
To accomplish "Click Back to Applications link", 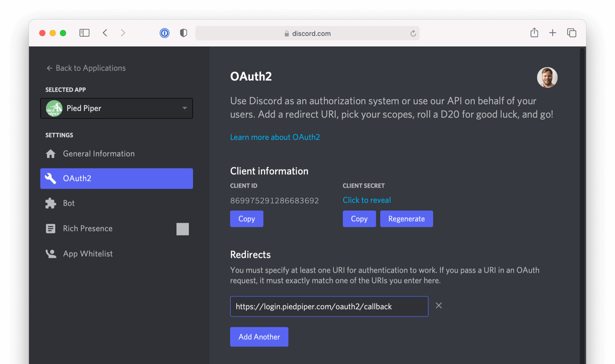I will tap(86, 68).
